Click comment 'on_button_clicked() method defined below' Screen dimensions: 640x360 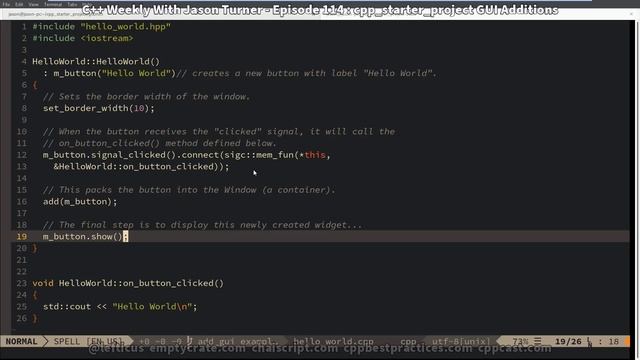tap(160, 143)
